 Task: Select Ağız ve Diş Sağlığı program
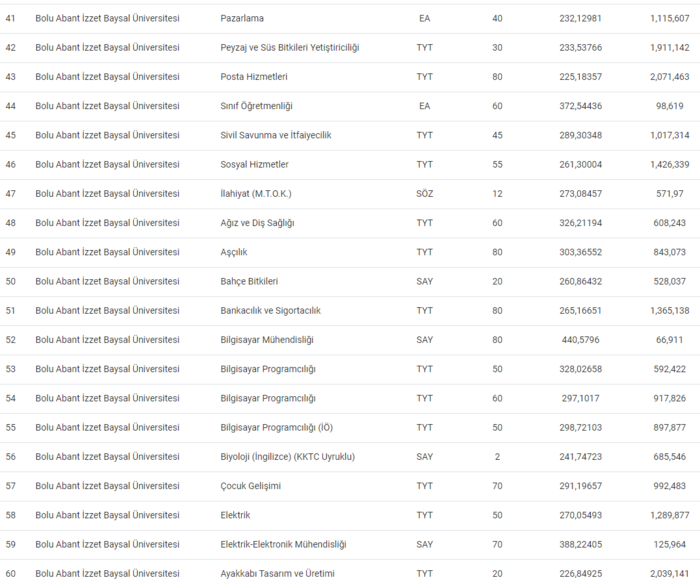pos(257,223)
